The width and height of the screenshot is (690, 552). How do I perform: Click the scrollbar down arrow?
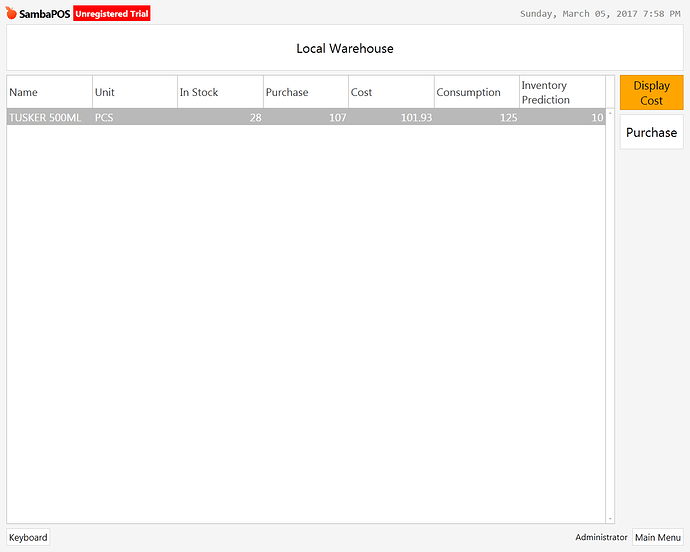click(610, 518)
